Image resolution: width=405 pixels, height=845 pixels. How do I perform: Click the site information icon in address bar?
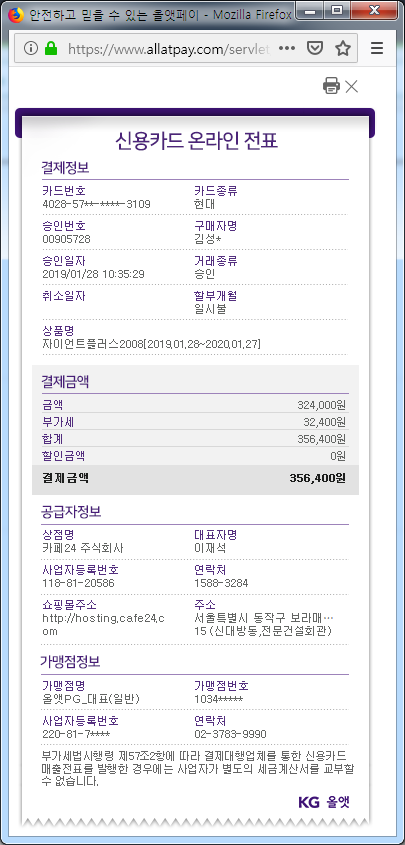click(x=31, y=49)
